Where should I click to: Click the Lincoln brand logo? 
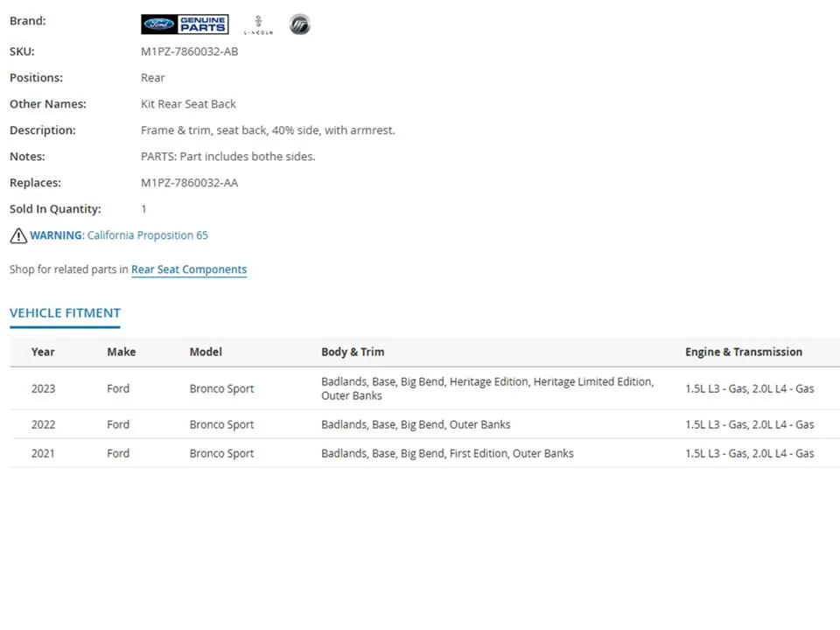tap(258, 24)
